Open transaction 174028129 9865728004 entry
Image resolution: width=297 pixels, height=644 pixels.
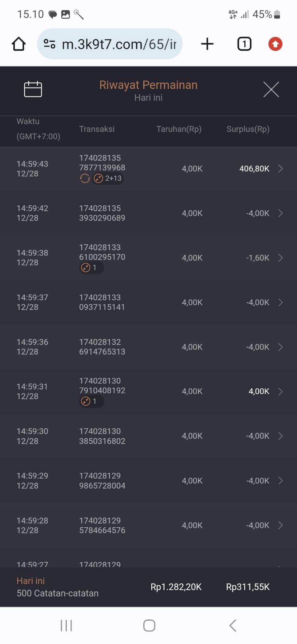click(102, 481)
